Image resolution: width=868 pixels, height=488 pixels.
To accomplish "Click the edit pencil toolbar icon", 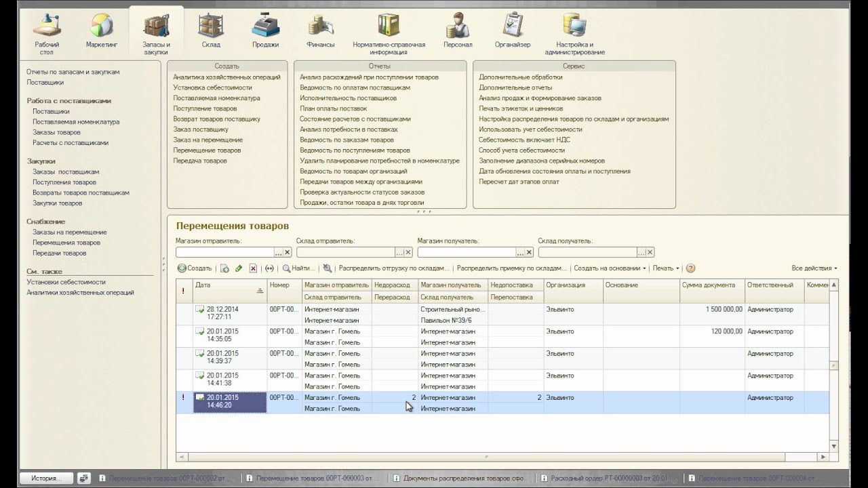I will (x=239, y=268).
